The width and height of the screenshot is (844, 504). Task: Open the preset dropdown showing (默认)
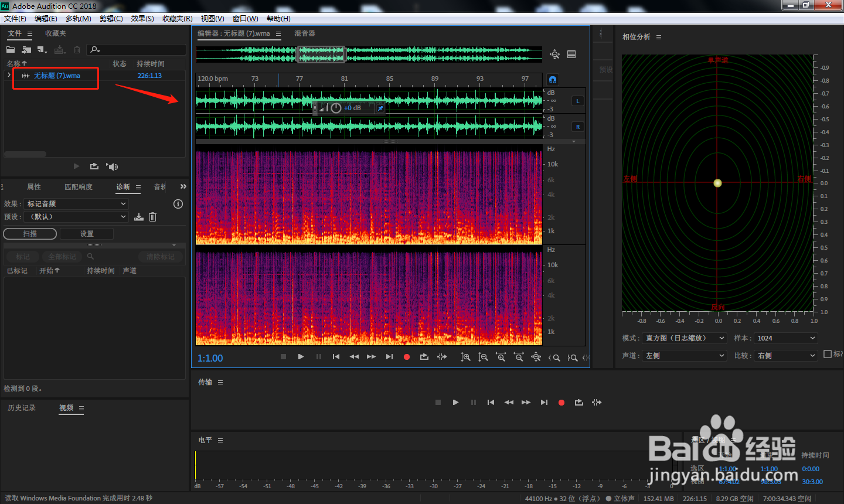coord(76,217)
